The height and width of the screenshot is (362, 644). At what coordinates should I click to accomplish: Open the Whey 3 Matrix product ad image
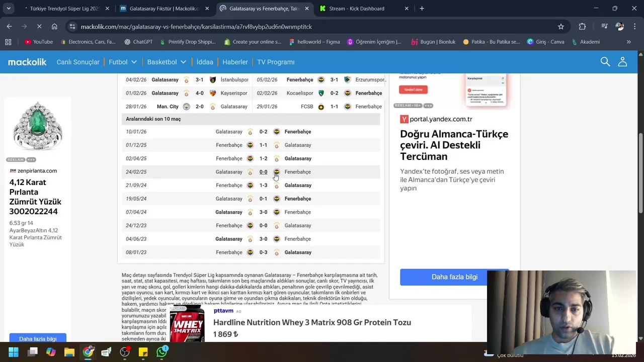[x=187, y=323]
